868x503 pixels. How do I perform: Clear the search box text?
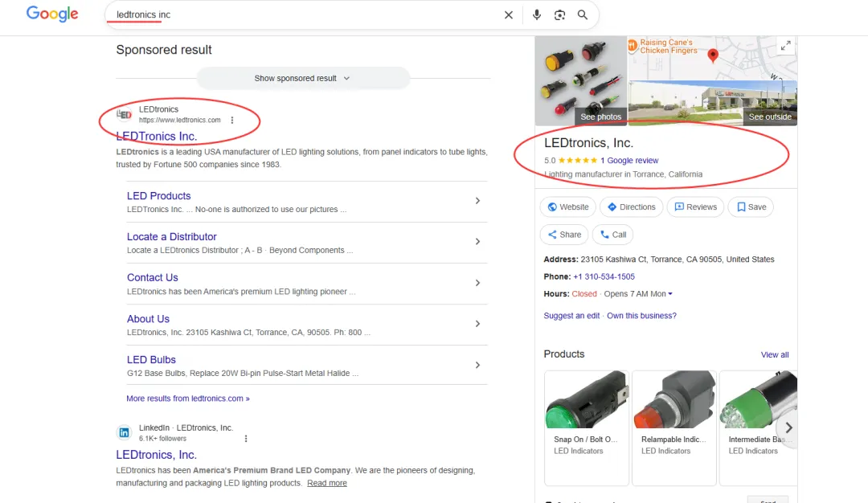(x=509, y=14)
